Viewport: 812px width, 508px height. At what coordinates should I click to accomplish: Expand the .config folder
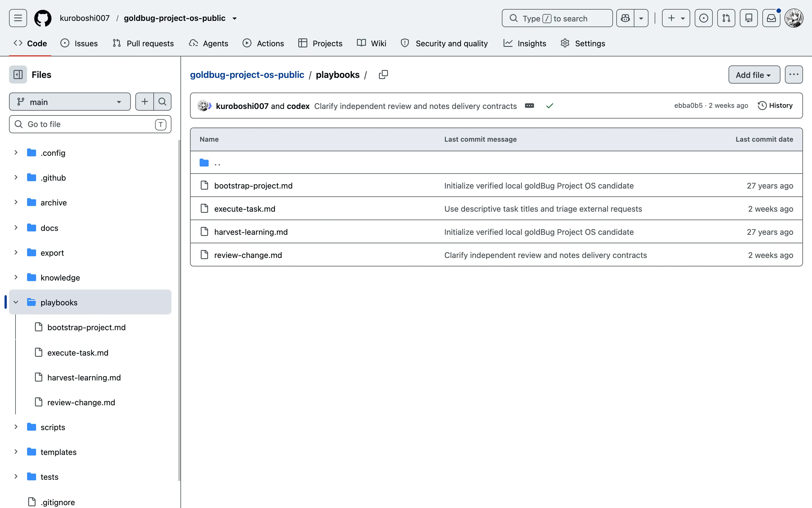(x=16, y=152)
